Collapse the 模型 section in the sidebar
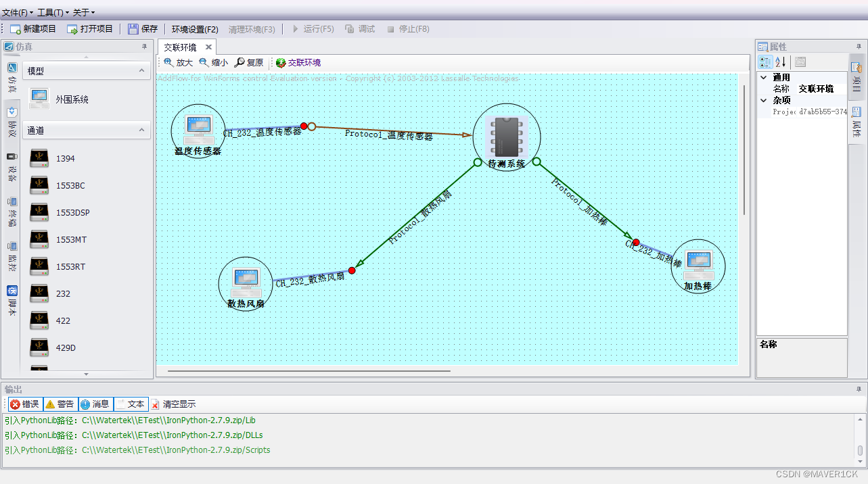Screen dimensions: 868x484 [142, 70]
